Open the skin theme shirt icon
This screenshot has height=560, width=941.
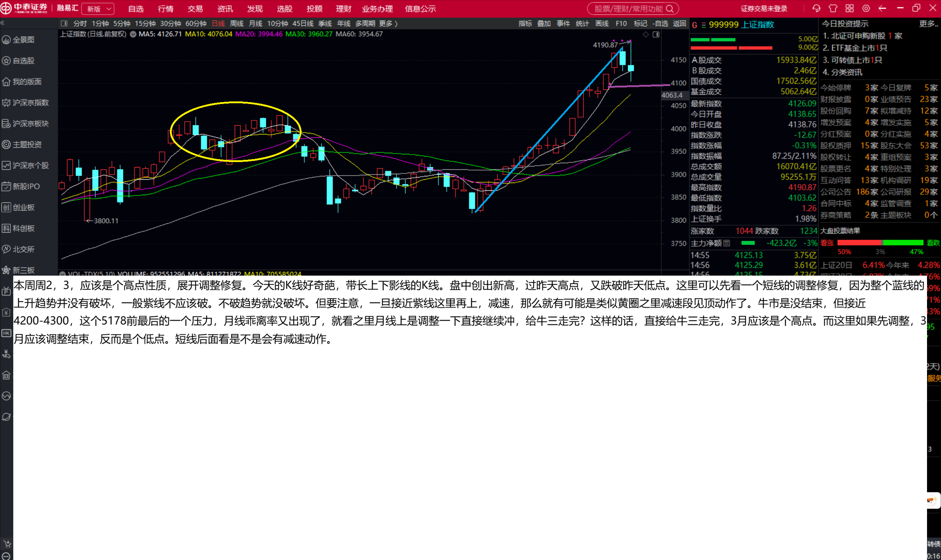coord(833,8)
